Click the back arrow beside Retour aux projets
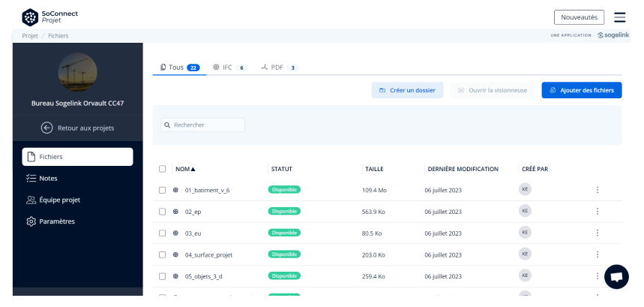The width and height of the screenshot is (644, 307). [46, 128]
